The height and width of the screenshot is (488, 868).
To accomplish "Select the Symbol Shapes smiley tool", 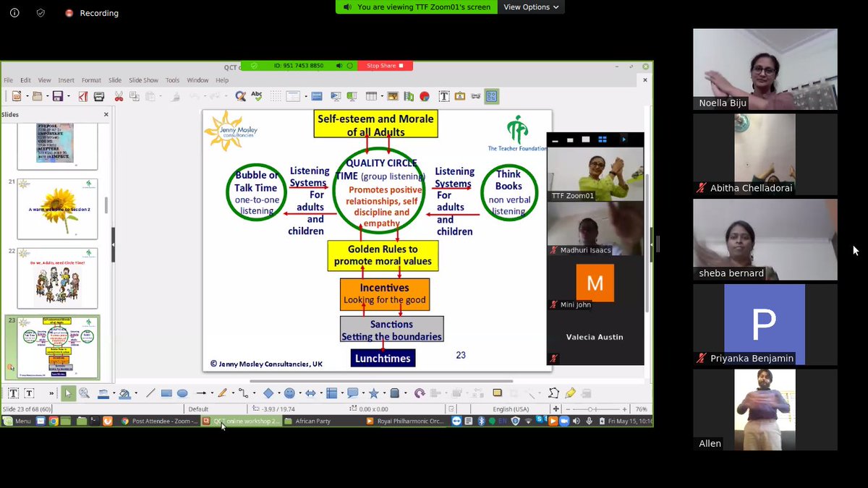I will [x=289, y=393].
